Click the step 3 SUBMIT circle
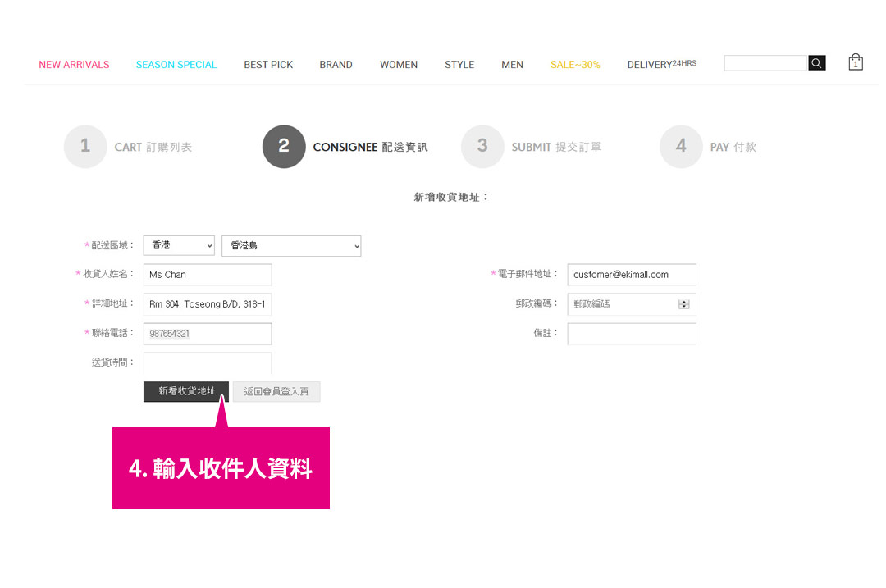 (x=482, y=147)
